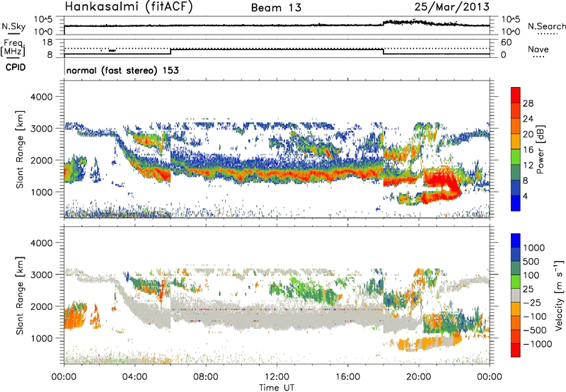Image resolution: width=566 pixels, height=392 pixels.
Task: Select the "Beam 13" heading
Action: [x=276, y=8]
